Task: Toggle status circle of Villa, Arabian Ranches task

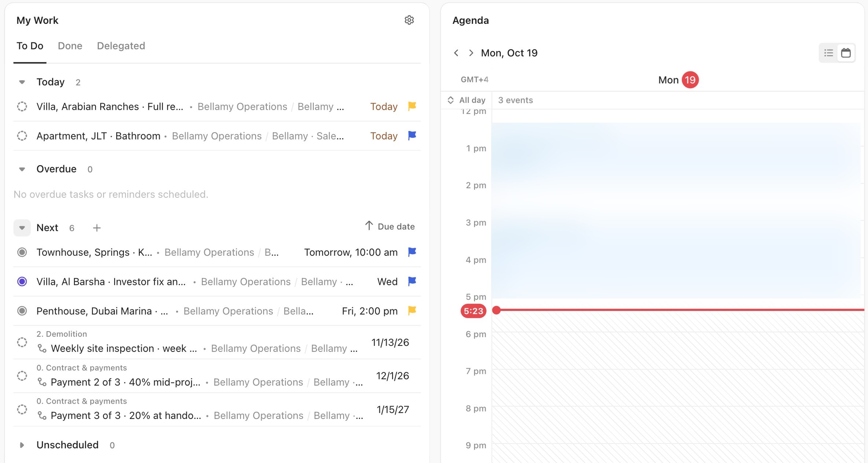Action: tap(22, 107)
